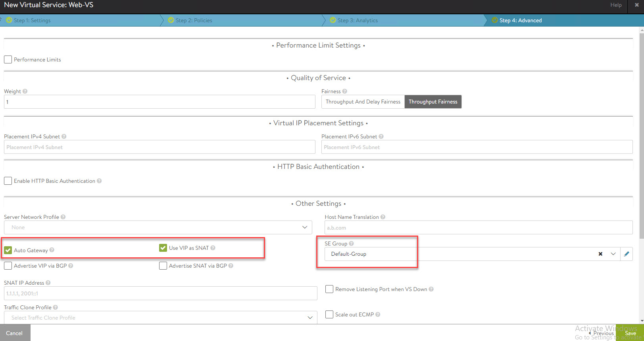This screenshot has width=644, height=341.
Task: Switch to Step 3: Analytics tab
Action: tap(357, 20)
